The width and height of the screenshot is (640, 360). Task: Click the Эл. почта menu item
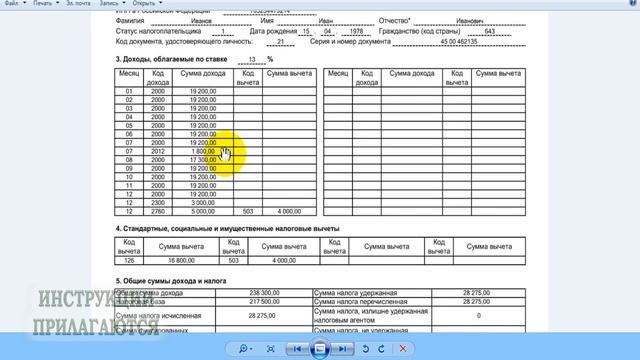point(78,3)
